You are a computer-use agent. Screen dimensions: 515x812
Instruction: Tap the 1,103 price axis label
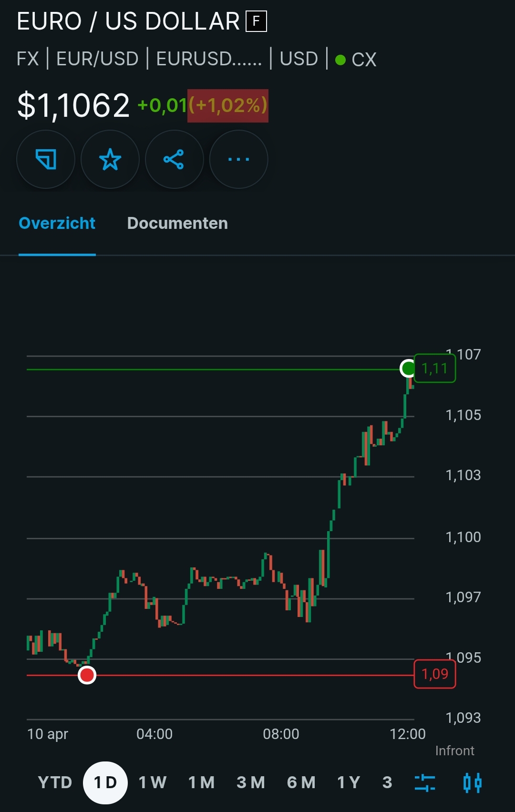point(463,475)
